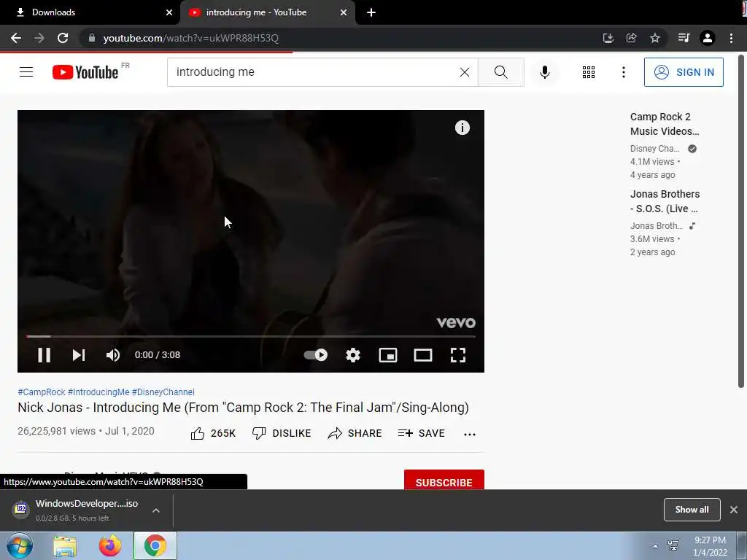
Task: Open Windows Explorer from taskbar
Action: (65, 546)
